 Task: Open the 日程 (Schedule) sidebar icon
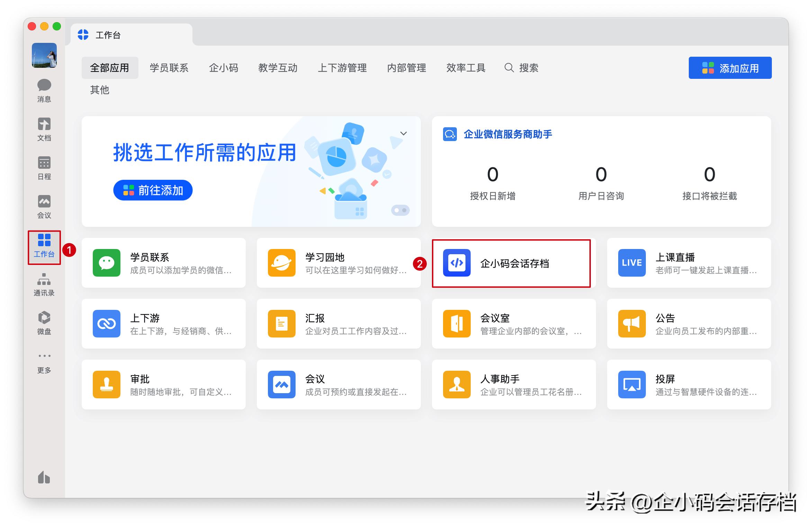tap(44, 168)
